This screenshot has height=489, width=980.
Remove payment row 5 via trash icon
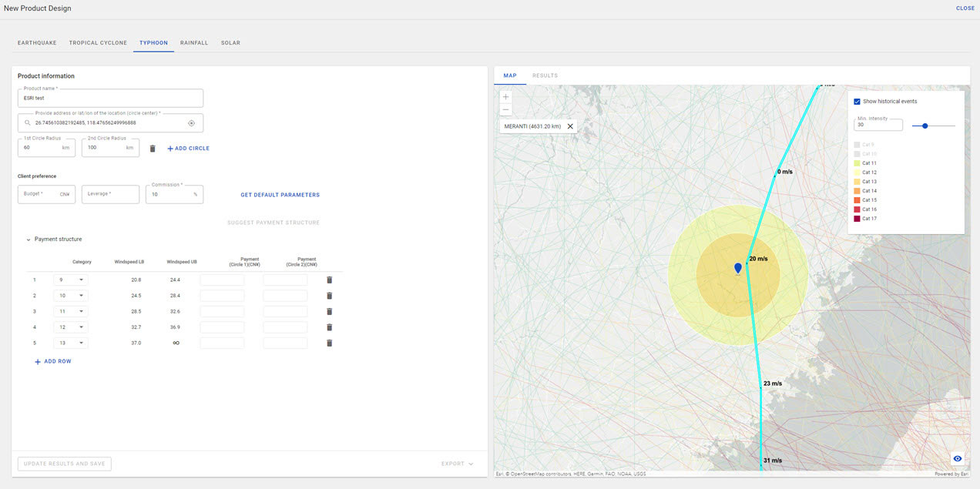click(329, 343)
